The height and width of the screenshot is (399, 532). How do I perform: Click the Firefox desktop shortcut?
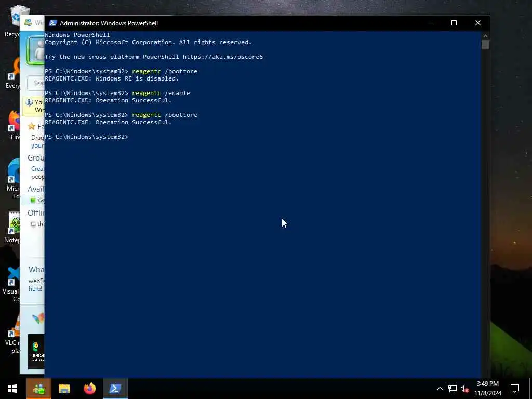[13, 125]
